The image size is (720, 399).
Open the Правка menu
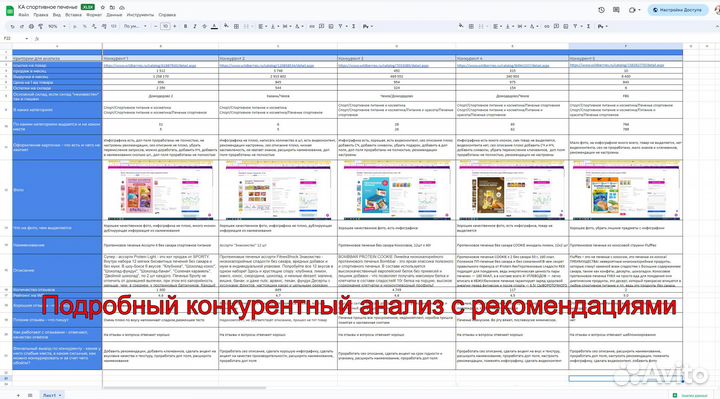40,15
